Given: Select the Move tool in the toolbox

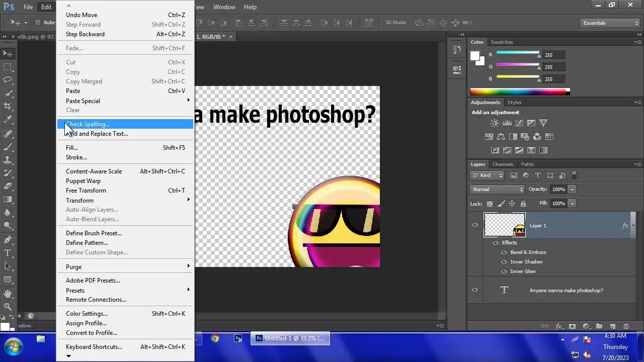Looking at the screenshot, I should [x=8, y=53].
